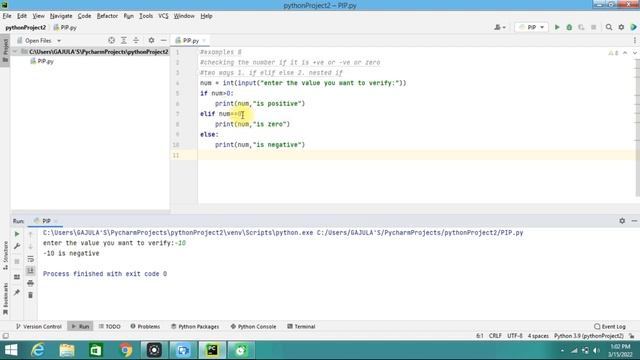Collapse all icon in Project panel
Screen dimensions: 640x360
[136, 40]
